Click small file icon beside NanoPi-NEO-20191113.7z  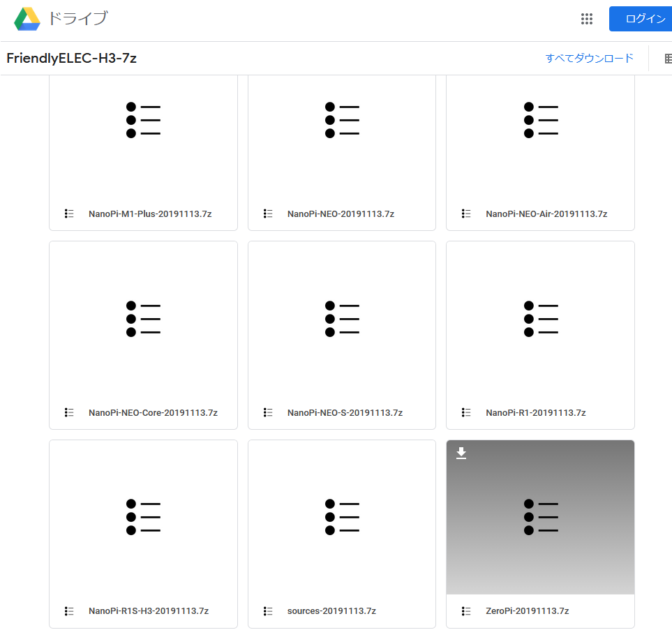coord(268,213)
